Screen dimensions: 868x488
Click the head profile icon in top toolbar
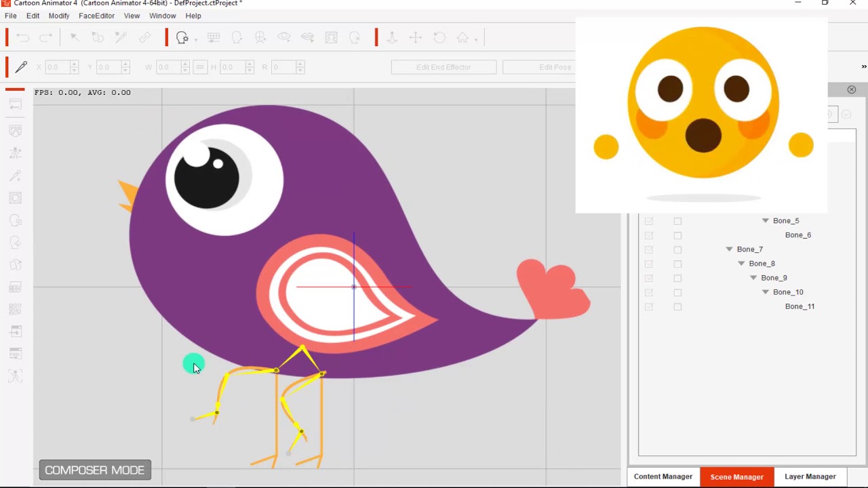(237, 38)
